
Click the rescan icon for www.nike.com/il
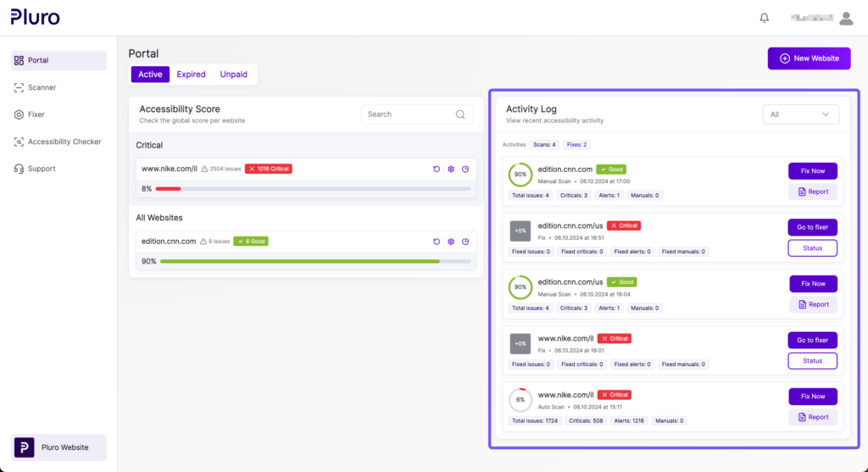[x=437, y=169]
